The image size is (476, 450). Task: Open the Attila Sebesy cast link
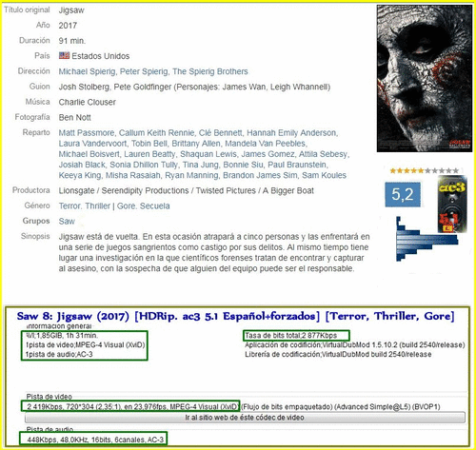pyautogui.click(x=323, y=154)
